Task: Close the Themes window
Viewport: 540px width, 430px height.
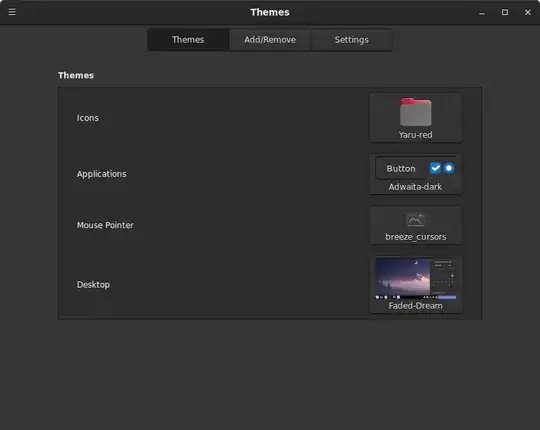Action: pos(528,12)
